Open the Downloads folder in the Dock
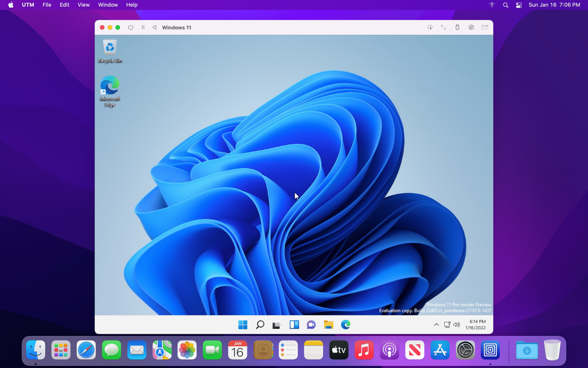The image size is (588, 368). 527,350
